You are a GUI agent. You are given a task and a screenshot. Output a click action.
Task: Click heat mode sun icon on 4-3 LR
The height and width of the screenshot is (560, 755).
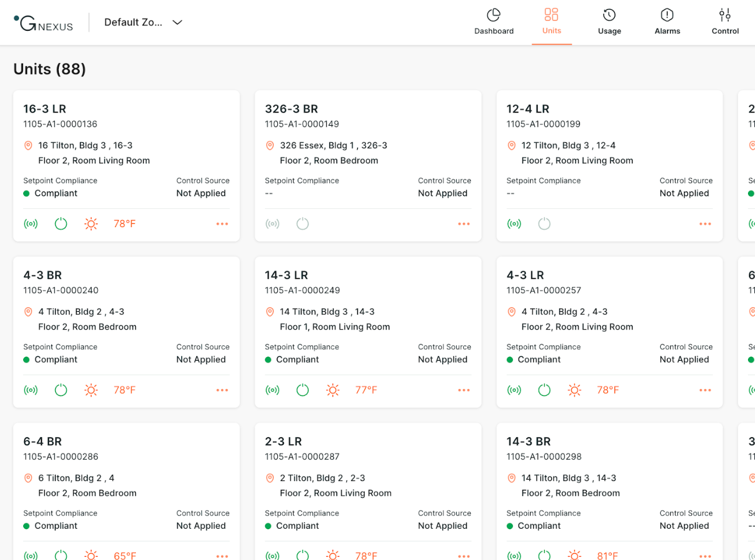click(574, 390)
